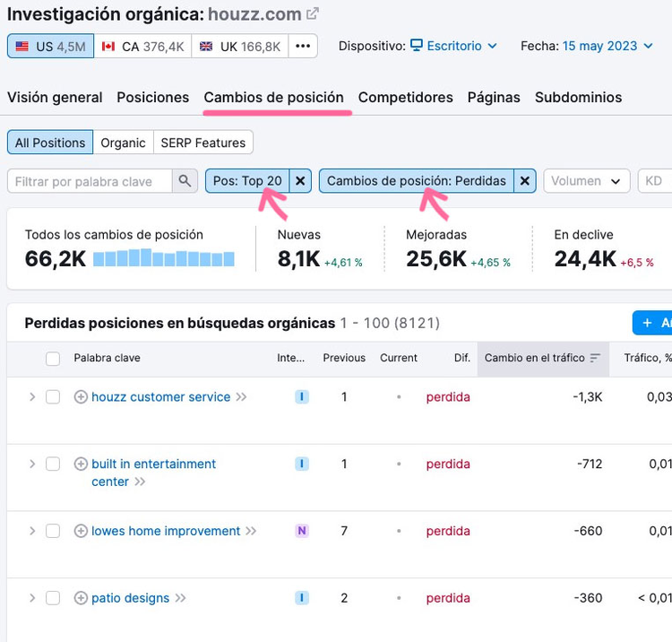This screenshot has width=672, height=642.
Task: Expand the houzz customer service row
Action: 32,396
